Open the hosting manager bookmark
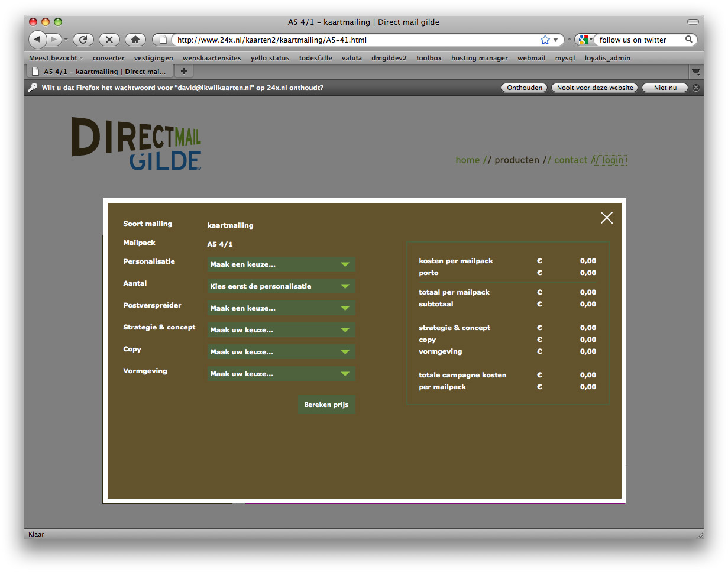 click(x=480, y=58)
